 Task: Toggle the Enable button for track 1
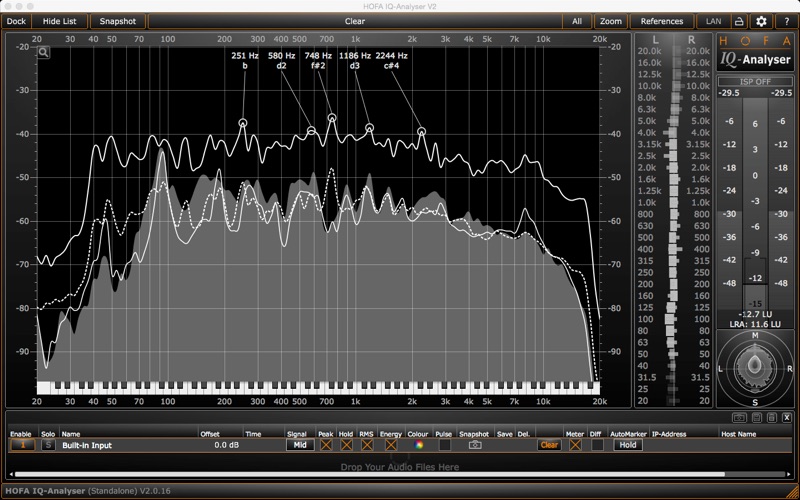[22, 445]
